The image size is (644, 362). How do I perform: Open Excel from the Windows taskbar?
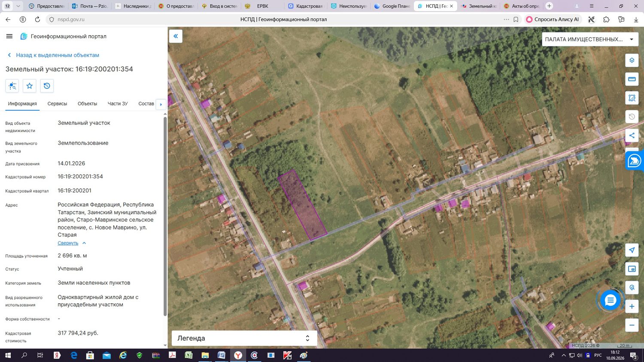coord(188,355)
